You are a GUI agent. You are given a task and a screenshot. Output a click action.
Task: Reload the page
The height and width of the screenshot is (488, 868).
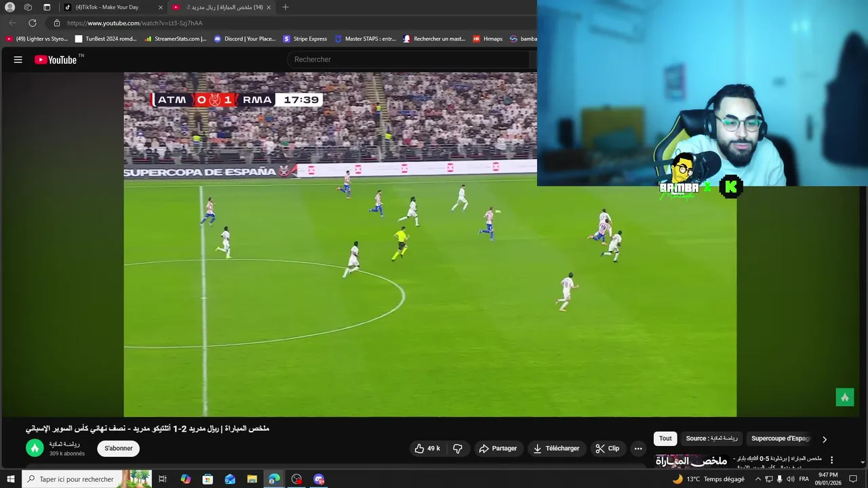coord(32,23)
